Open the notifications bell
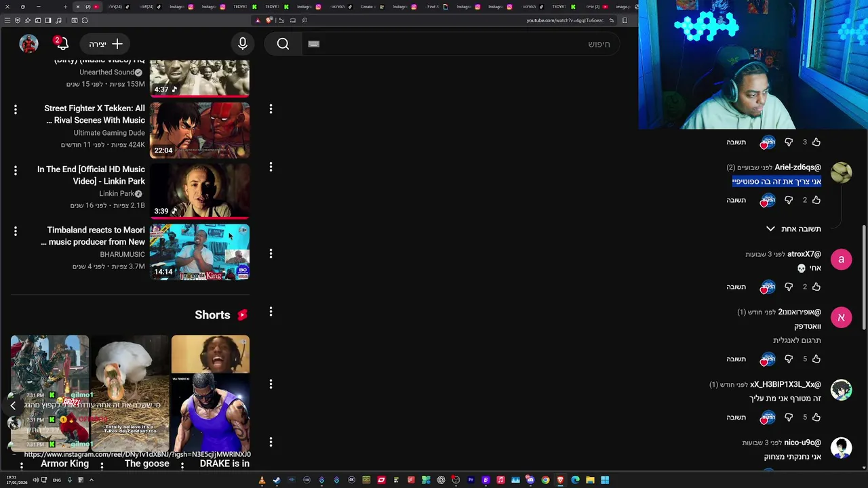868x488 pixels. click(62, 44)
